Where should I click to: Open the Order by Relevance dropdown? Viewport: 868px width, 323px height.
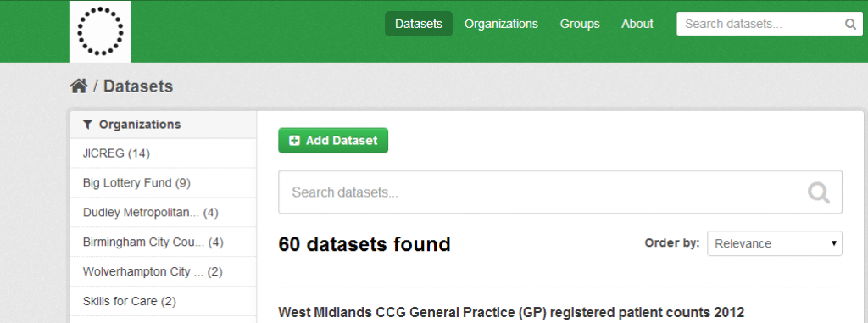pos(775,244)
